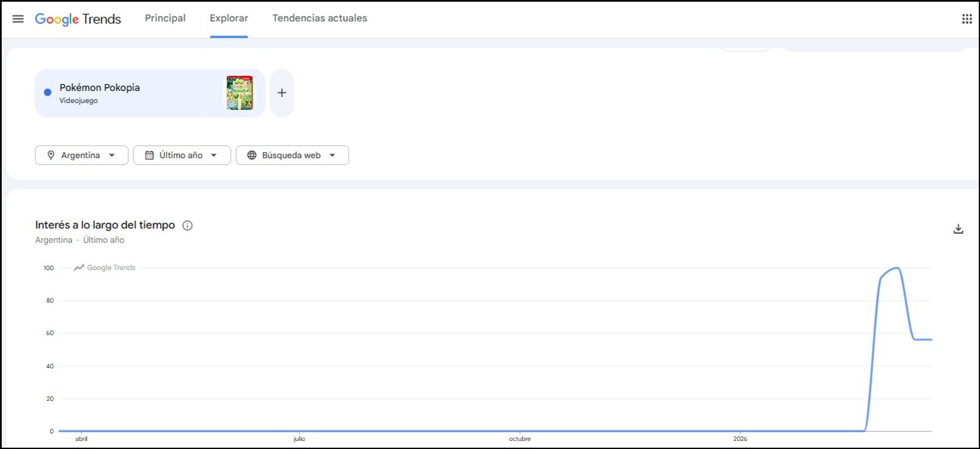Click the Google Trends logo
980x449 pixels.
(78, 19)
